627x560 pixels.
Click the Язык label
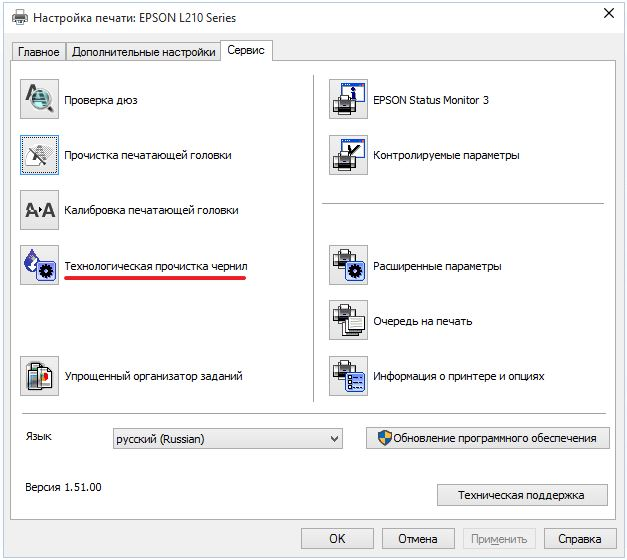pyautogui.click(x=38, y=436)
